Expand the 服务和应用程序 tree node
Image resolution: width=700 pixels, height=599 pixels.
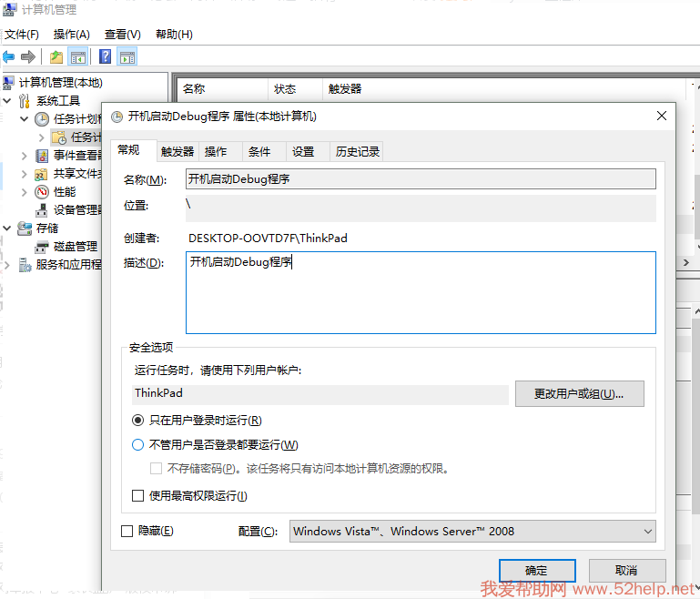click(8, 265)
